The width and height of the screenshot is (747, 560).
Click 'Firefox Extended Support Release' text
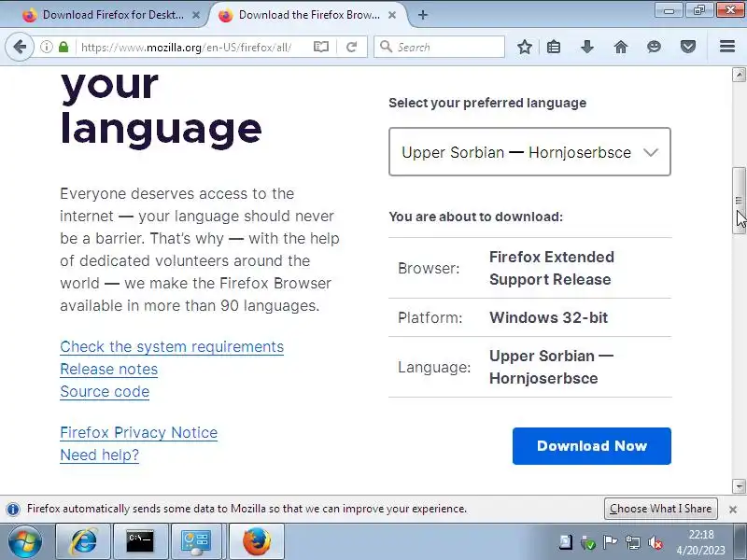coord(552,268)
